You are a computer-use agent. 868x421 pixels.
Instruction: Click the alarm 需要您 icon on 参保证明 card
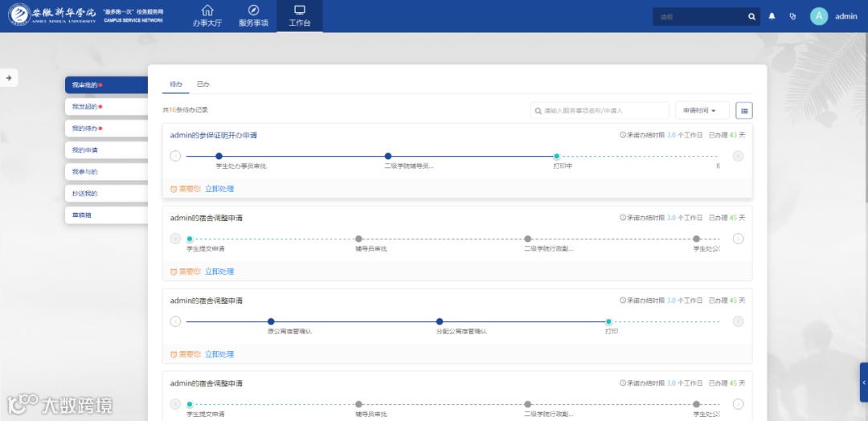point(174,189)
